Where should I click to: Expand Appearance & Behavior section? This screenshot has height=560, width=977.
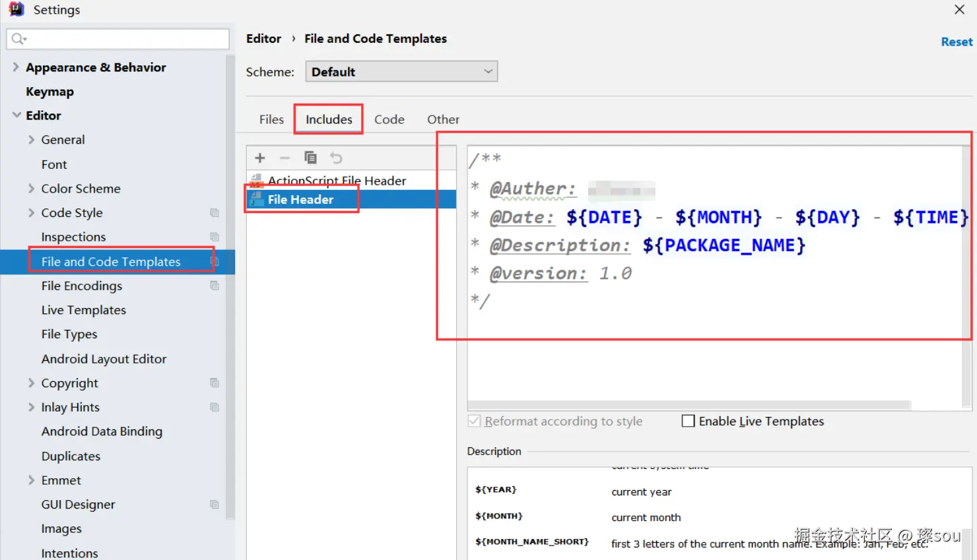16,67
